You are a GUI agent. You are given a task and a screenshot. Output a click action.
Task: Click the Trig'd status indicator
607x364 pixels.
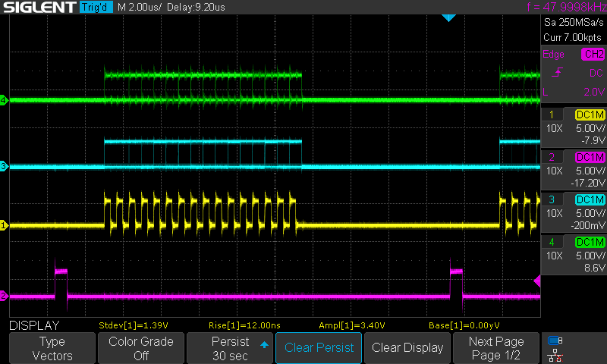(96, 7)
